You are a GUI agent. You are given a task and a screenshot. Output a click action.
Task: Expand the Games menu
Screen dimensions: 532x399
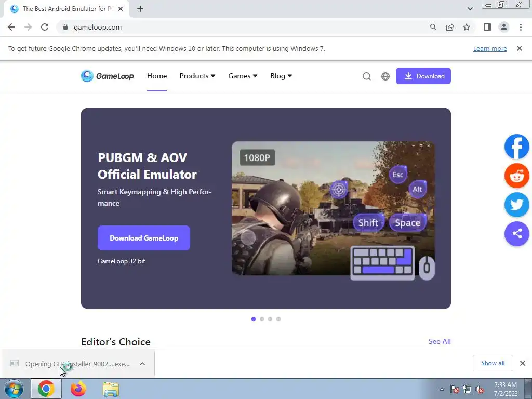(243, 76)
